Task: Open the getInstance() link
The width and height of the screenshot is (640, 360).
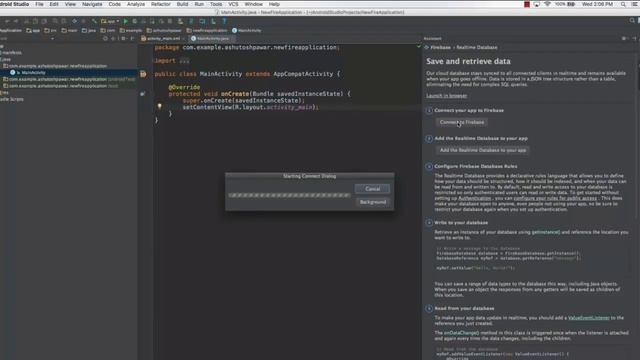Action: pos(546,232)
